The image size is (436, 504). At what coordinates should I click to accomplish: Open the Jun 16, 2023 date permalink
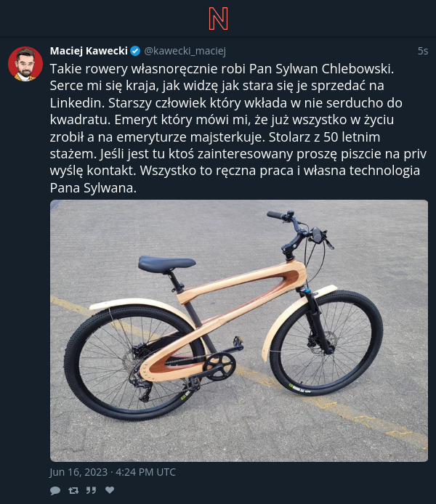(x=113, y=472)
